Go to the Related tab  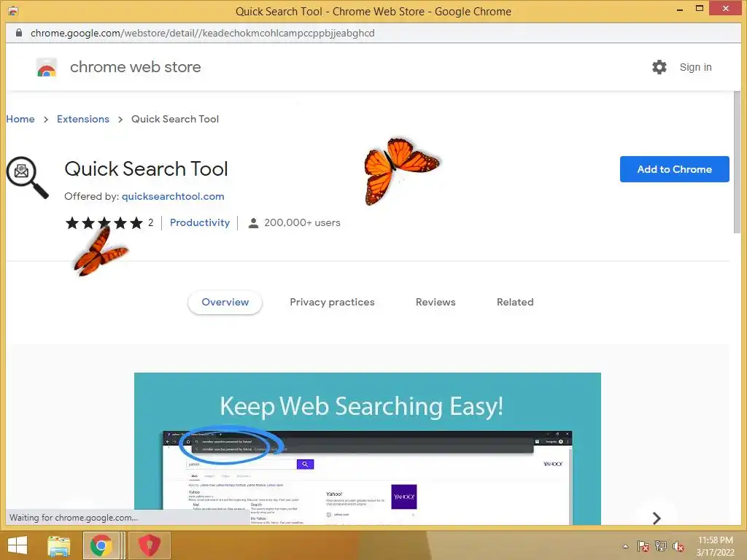(515, 303)
